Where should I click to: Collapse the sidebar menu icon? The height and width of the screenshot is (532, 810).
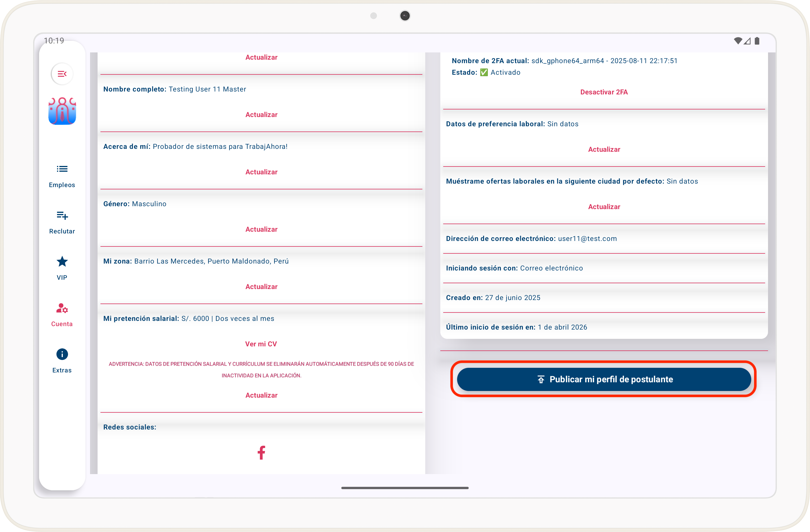(62, 74)
